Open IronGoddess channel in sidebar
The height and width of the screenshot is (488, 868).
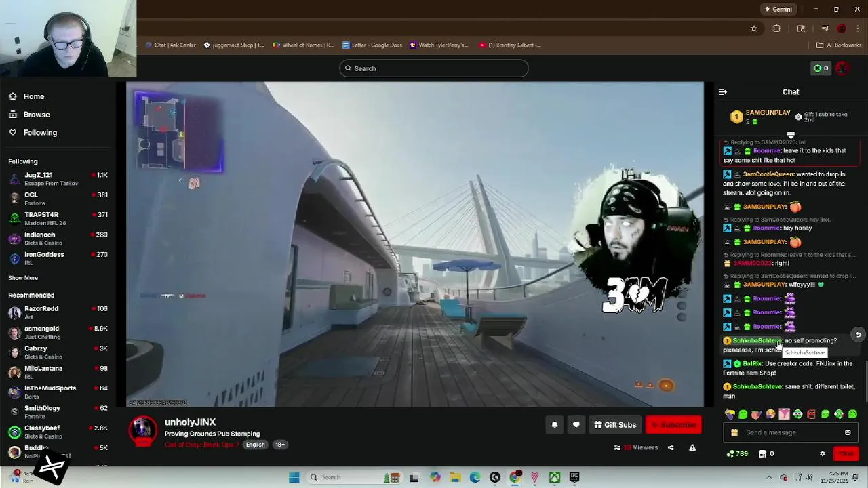[x=58, y=258]
